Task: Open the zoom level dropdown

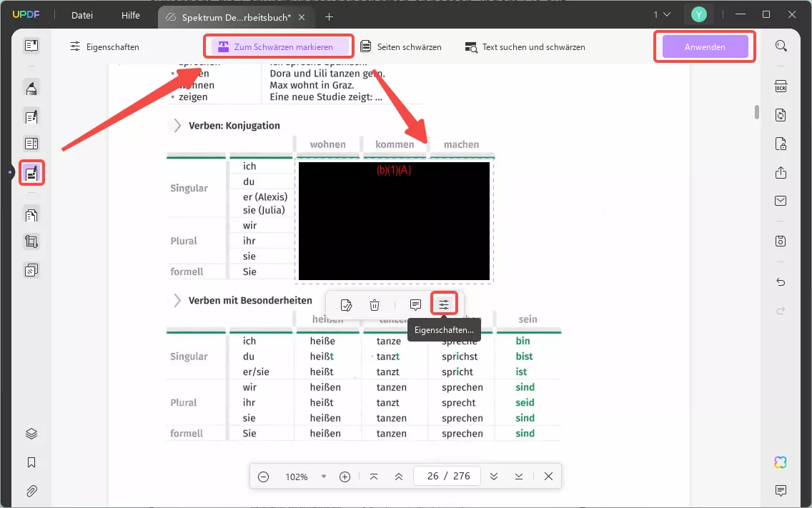Action: click(324, 477)
